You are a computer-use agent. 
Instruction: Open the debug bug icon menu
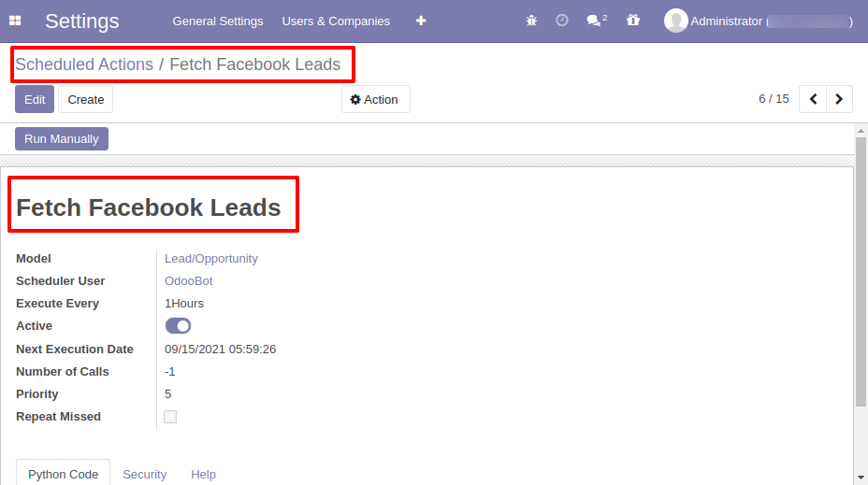tap(531, 21)
